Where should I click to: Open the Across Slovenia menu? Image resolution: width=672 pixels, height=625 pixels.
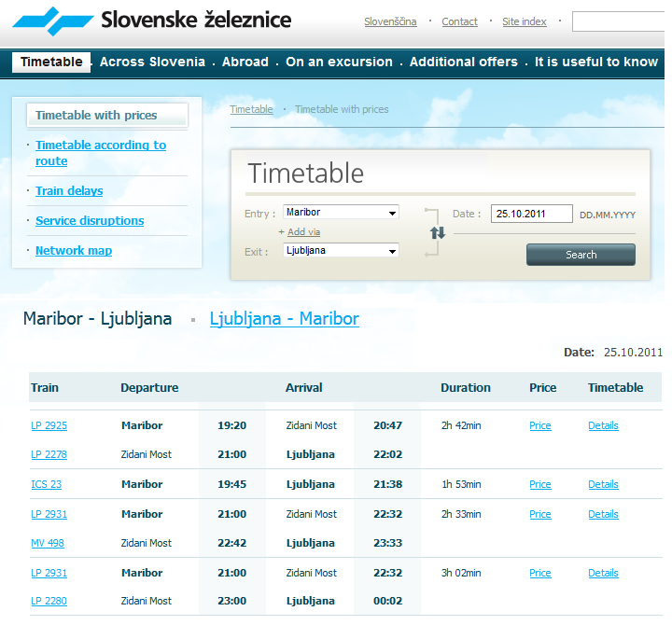pyautogui.click(x=152, y=62)
